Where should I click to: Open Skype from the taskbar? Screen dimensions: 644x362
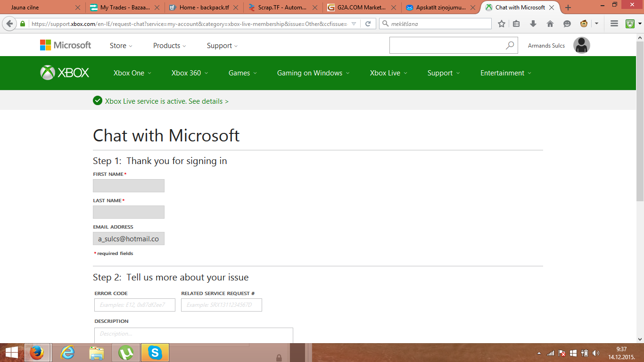click(155, 353)
